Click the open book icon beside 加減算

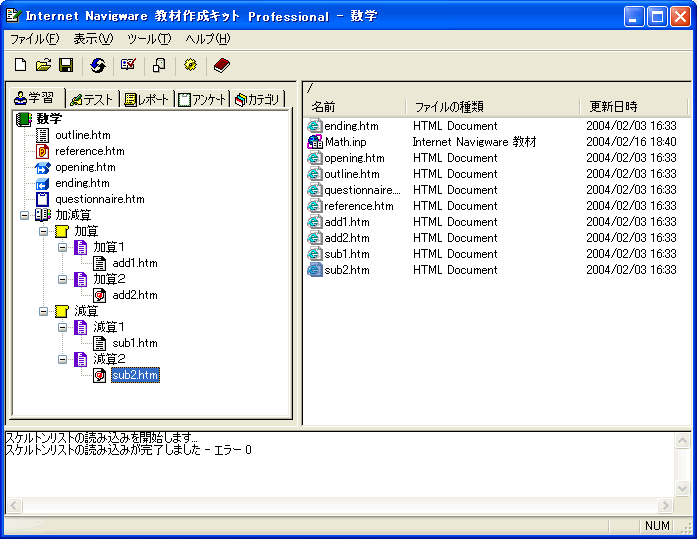[x=43, y=215]
